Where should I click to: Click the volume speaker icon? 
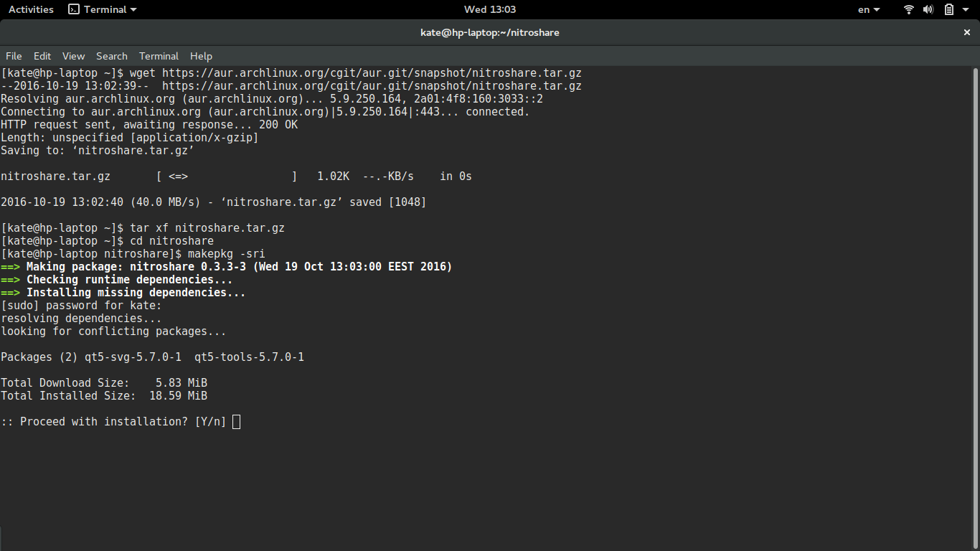click(x=928, y=9)
